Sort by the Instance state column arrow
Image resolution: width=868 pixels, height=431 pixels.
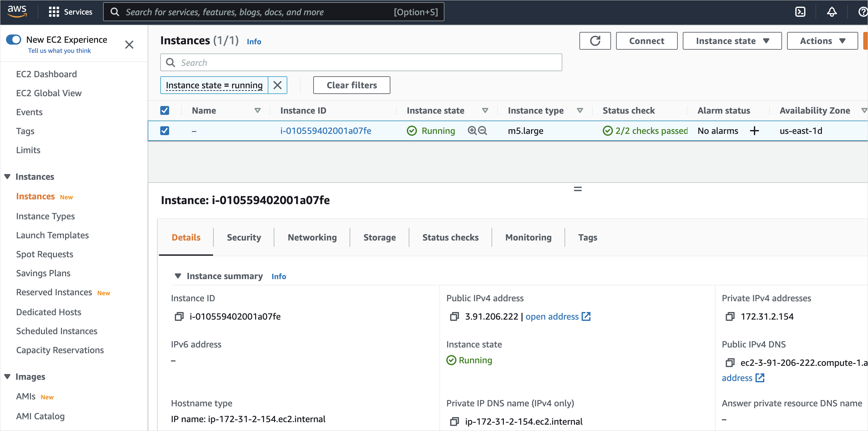point(485,110)
